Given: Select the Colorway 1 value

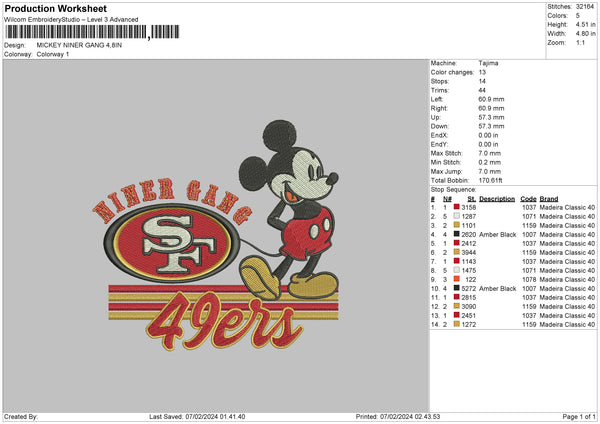Looking at the screenshot, I should pyautogui.click(x=53, y=54).
